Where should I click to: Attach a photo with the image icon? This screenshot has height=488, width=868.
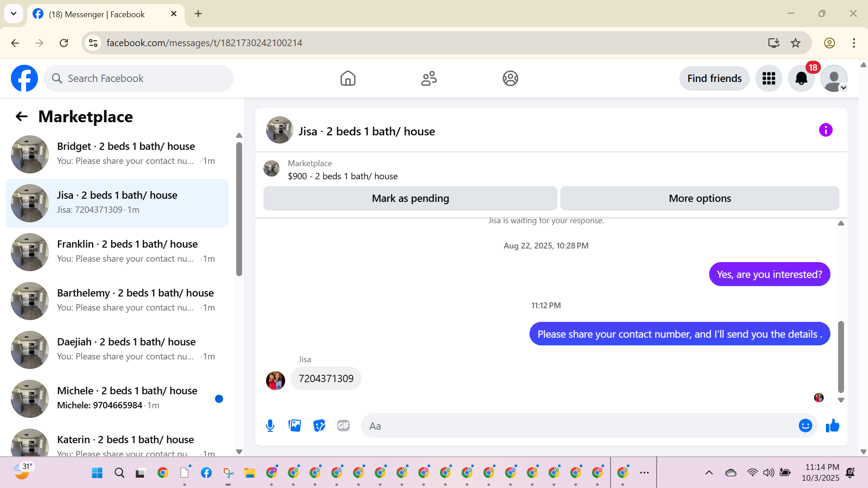coord(295,426)
